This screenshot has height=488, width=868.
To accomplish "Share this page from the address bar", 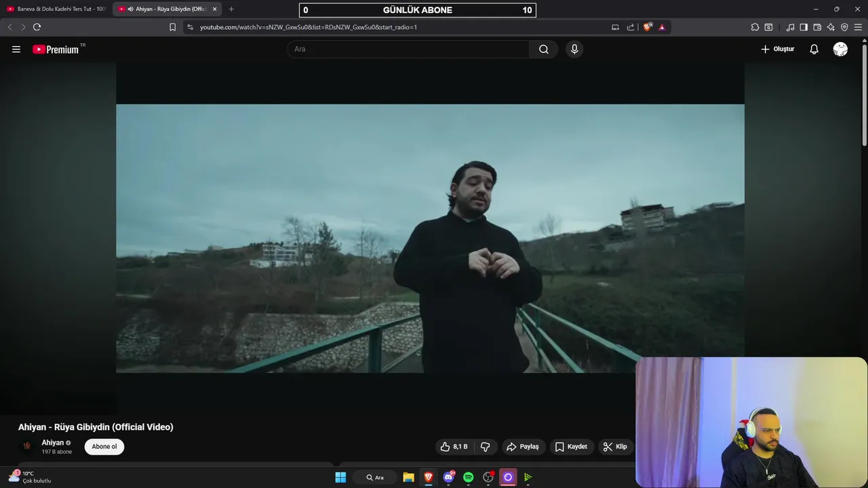I will (631, 27).
